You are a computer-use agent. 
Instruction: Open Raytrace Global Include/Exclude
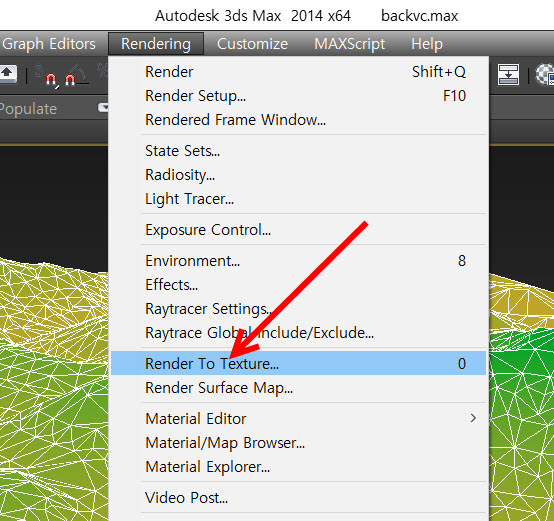(x=299, y=333)
